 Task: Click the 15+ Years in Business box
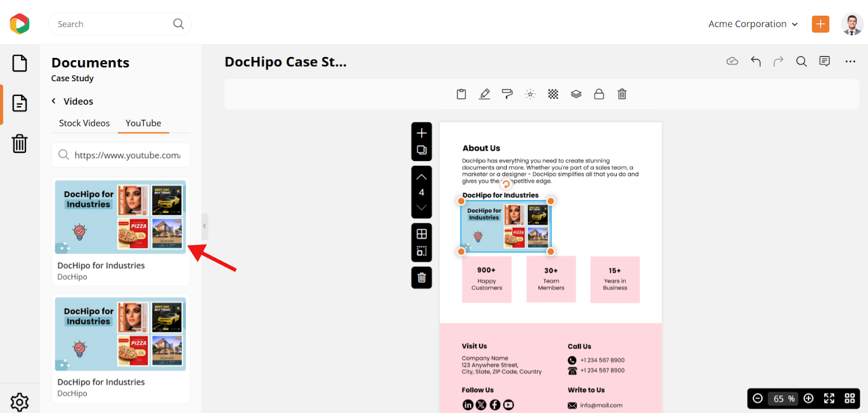point(615,279)
